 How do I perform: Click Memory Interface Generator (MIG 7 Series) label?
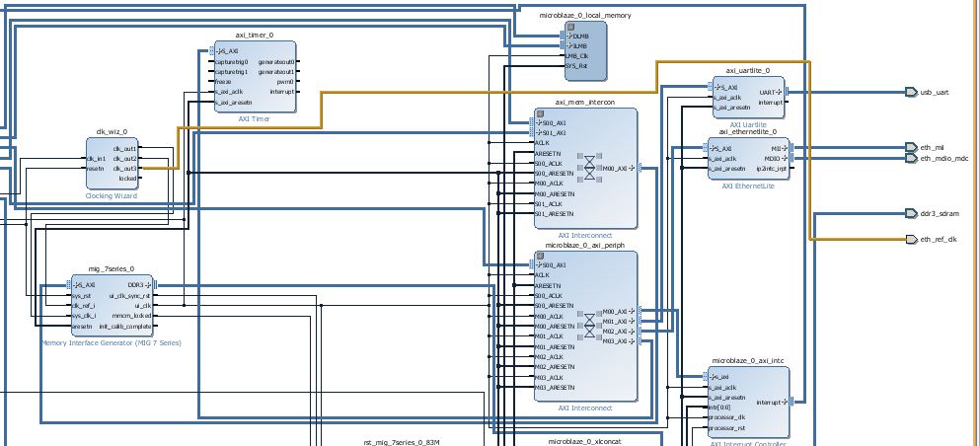coord(111,342)
